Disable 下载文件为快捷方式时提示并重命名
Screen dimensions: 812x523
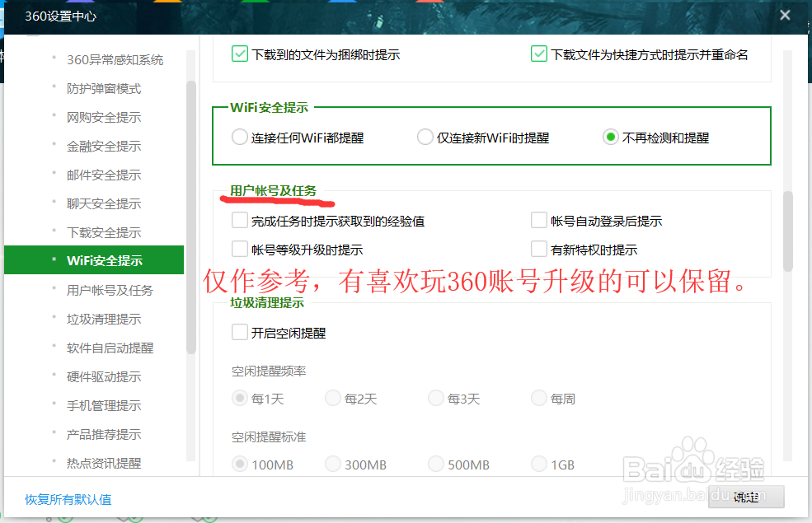point(539,53)
